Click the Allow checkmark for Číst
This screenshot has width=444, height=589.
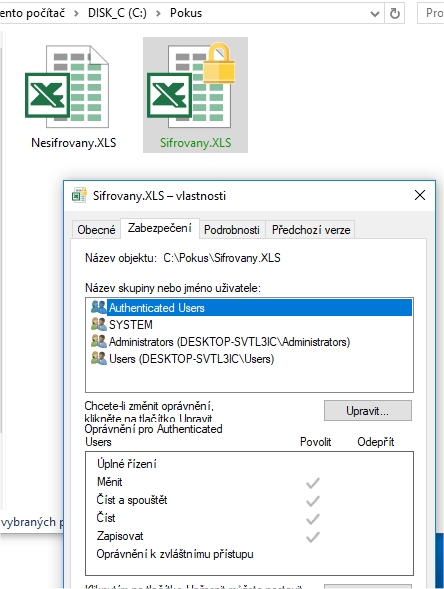[313, 519]
